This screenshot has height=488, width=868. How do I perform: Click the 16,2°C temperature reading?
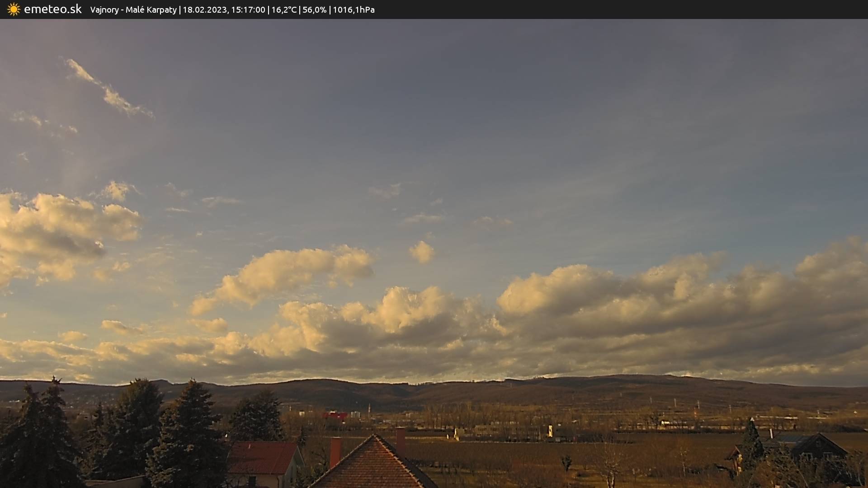(x=283, y=10)
